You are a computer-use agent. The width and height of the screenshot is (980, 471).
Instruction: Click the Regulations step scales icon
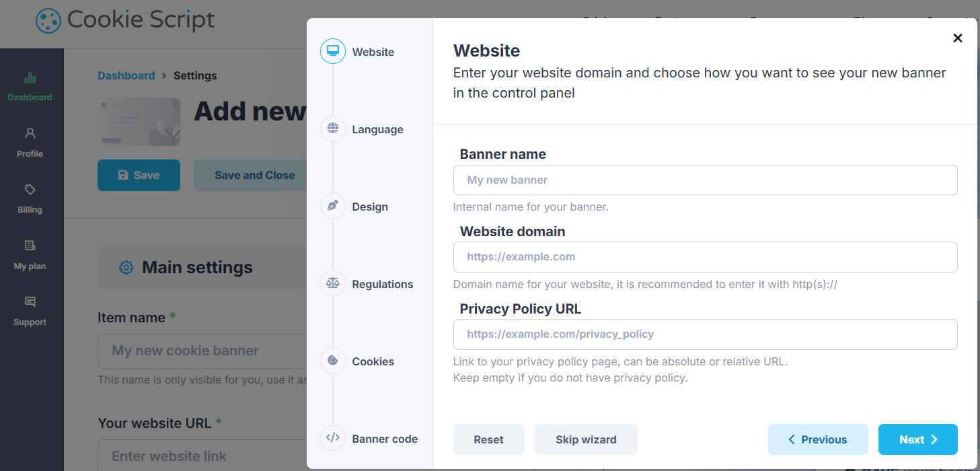coord(333,283)
